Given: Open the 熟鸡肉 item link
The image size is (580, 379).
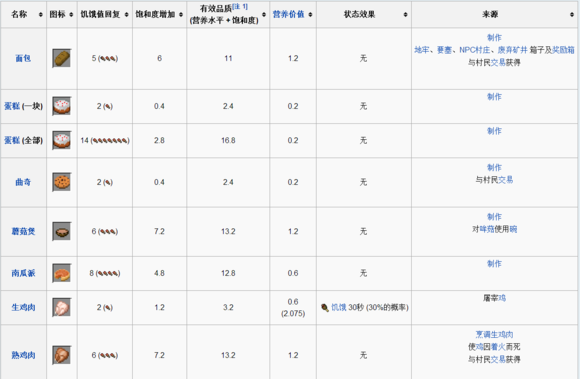Looking at the screenshot, I should [23, 355].
